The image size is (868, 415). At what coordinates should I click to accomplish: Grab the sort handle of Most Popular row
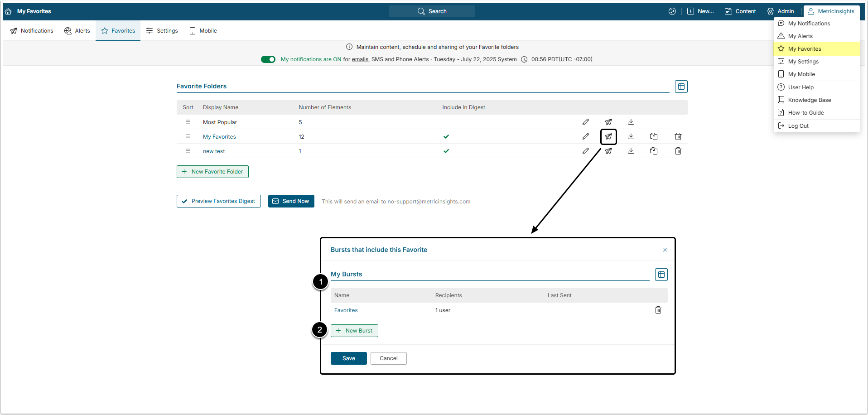pyautogui.click(x=188, y=122)
